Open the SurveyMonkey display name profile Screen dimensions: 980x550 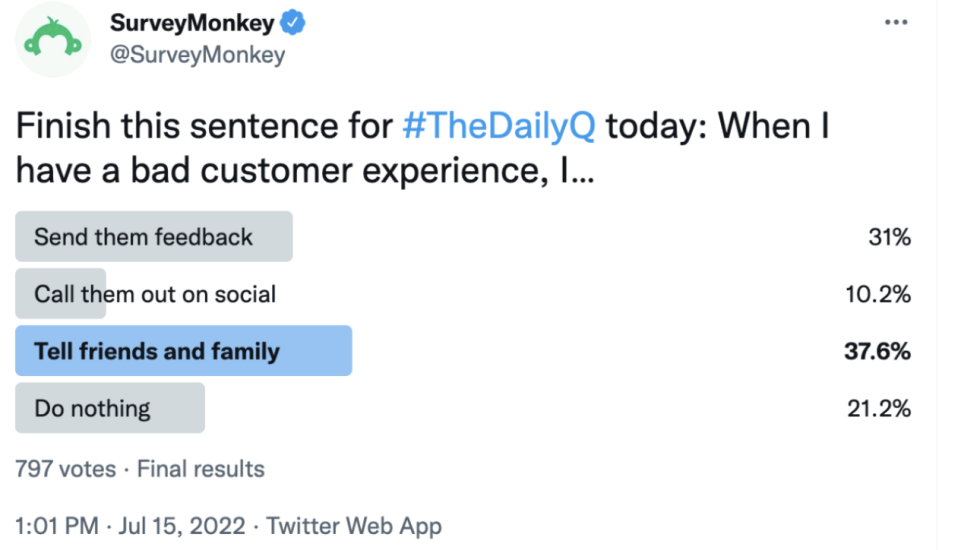click(192, 23)
